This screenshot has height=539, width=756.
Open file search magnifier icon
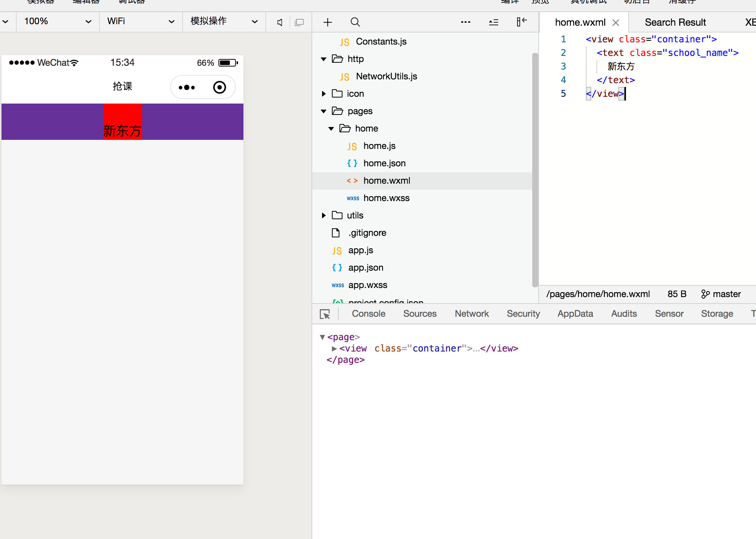pyautogui.click(x=355, y=22)
